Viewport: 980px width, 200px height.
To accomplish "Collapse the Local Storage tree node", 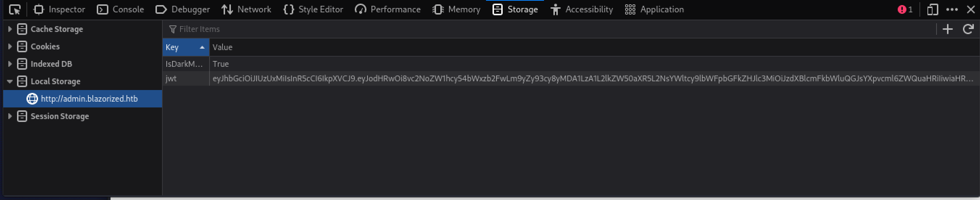I will 10,82.
